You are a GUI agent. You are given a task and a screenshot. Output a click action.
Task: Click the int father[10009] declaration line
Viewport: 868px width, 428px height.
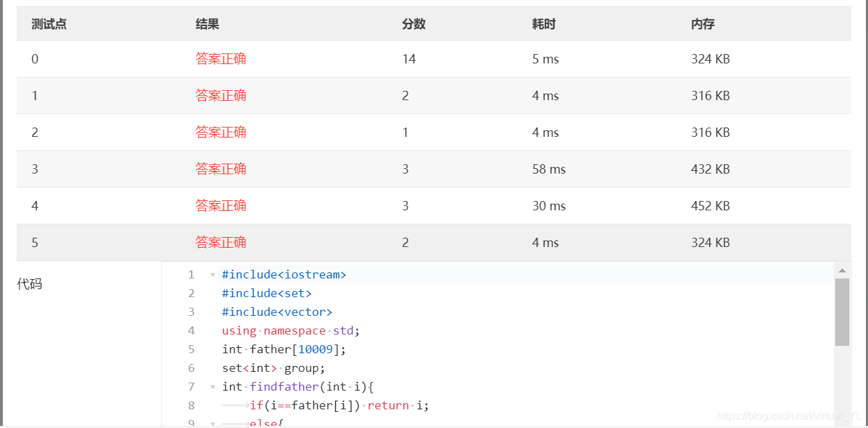[x=284, y=349]
